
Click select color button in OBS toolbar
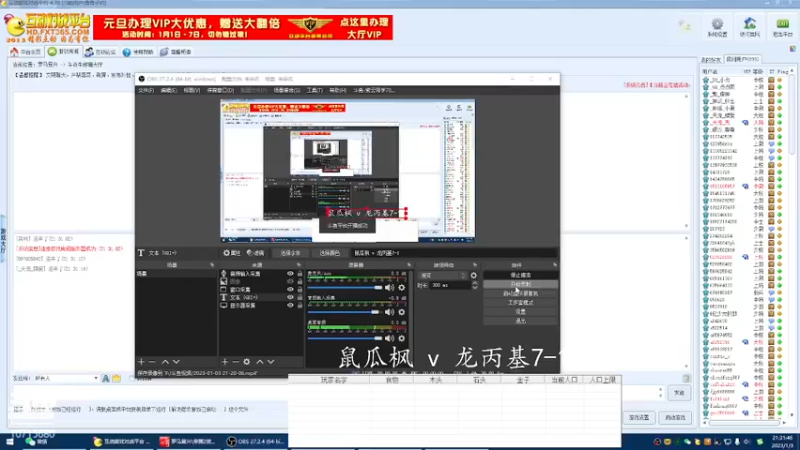point(330,253)
